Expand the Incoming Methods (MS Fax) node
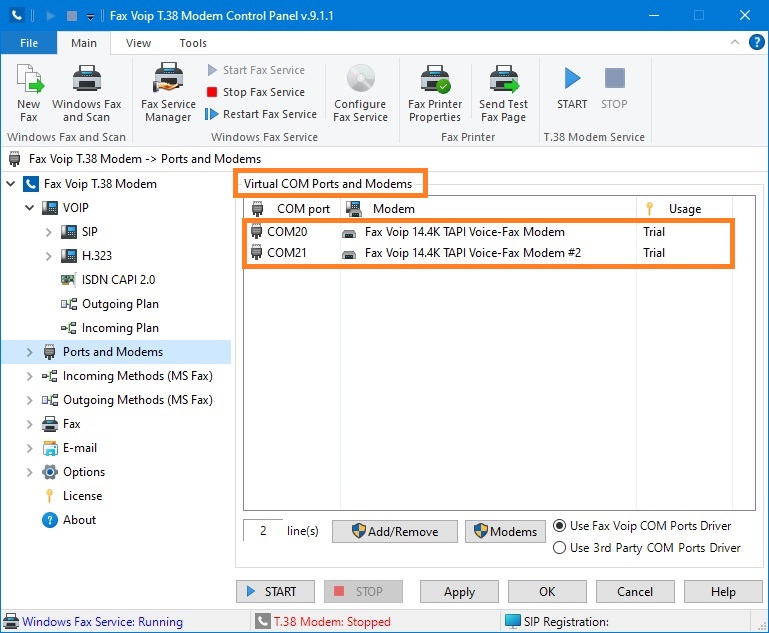Viewport: 769px width, 633px height. tap(29, 376)
